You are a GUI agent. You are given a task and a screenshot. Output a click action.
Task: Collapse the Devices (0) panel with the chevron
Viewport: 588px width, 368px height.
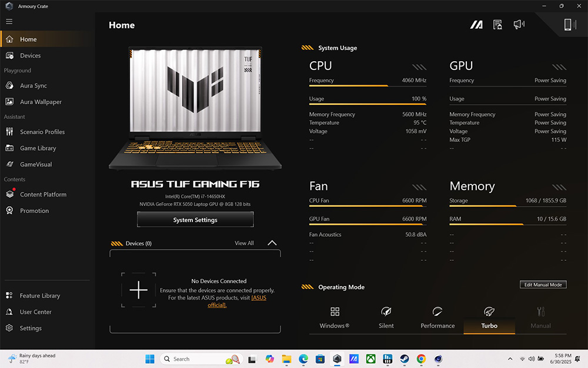click(x=272, y=243)
